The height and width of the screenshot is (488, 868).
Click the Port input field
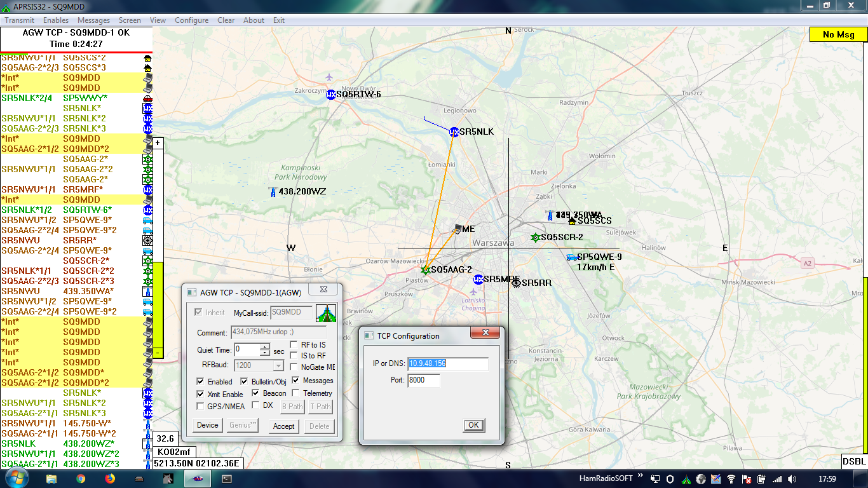pyautogui.click(x=424, y=381)
